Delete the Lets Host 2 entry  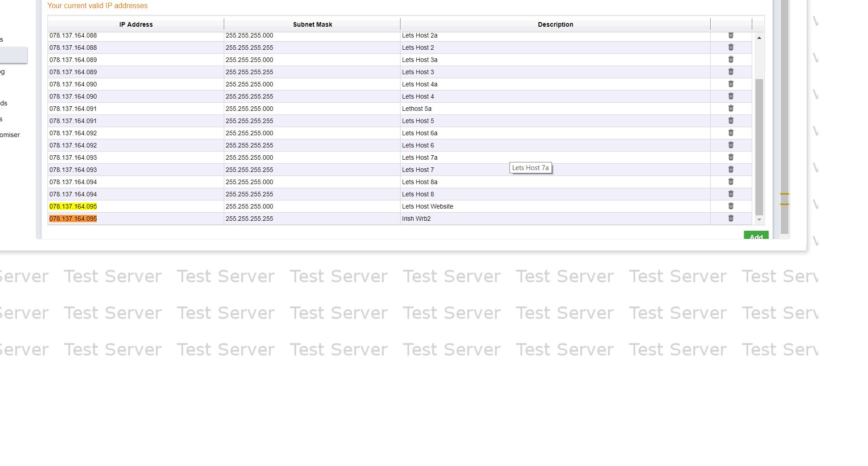click(731, 48)
